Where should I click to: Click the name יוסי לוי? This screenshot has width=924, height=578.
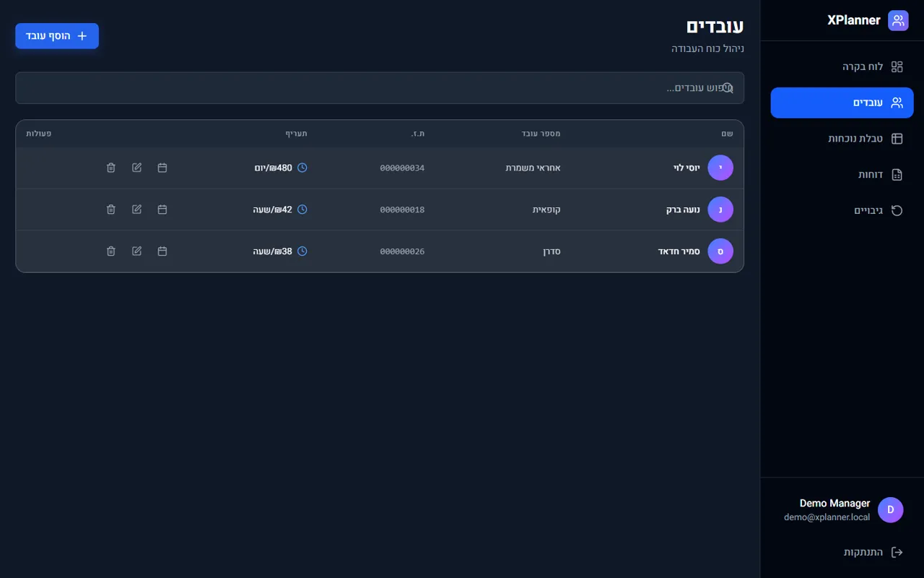pyautogui.click(x=687, y=168)
